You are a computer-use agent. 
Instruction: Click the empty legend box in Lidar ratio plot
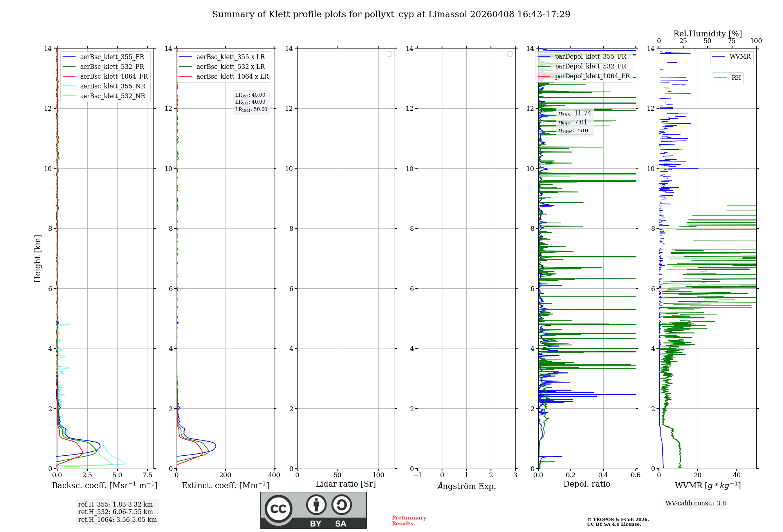click(x=389, y=54)
